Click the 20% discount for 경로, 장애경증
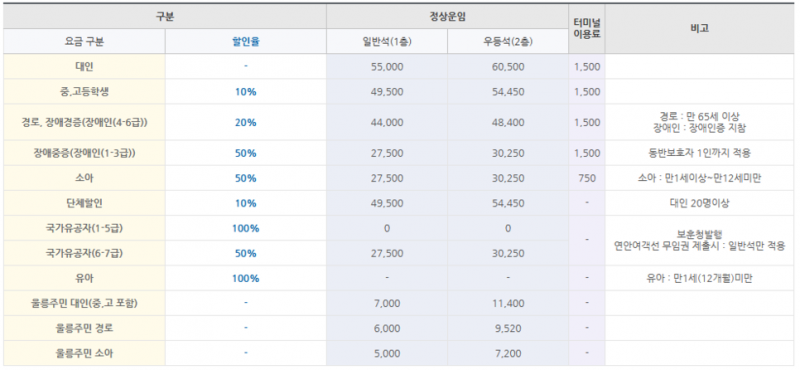This screenshot has width=800, height=370. coord(245,122)
